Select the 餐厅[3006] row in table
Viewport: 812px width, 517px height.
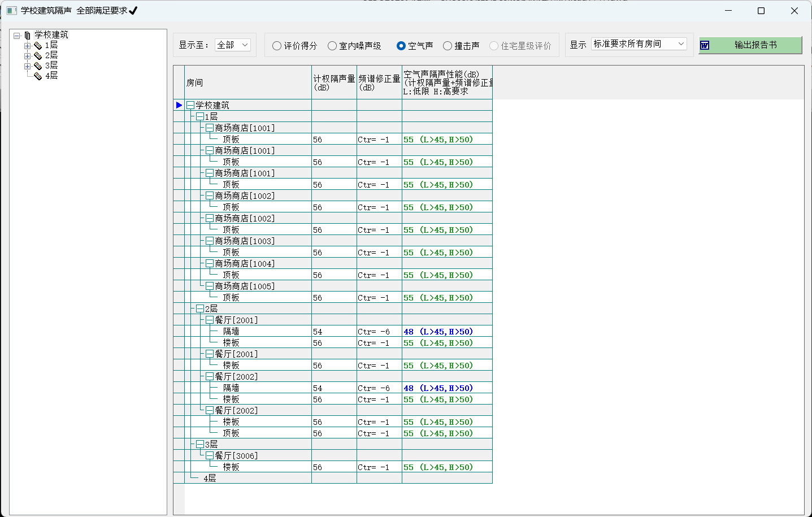[x=236, y=455]
